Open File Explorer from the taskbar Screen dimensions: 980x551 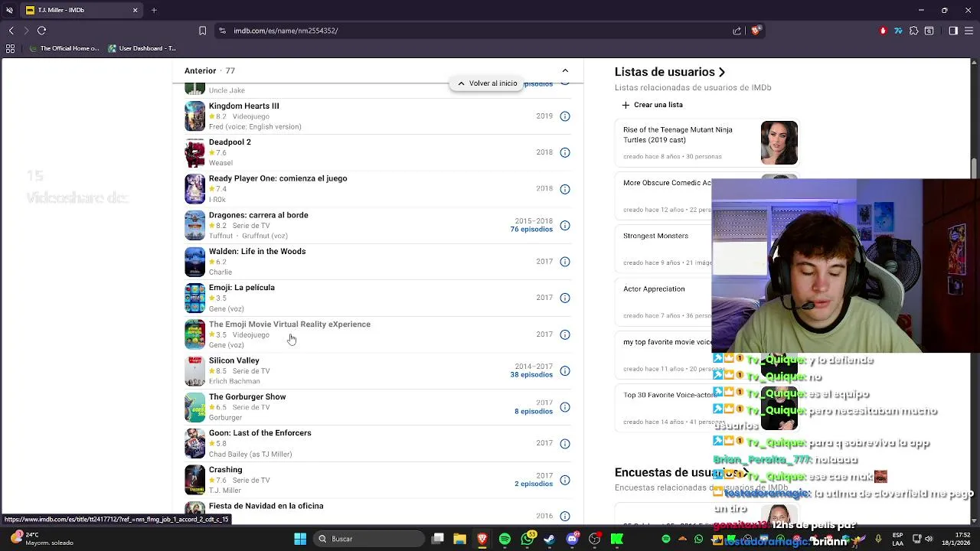coord(459,539)
